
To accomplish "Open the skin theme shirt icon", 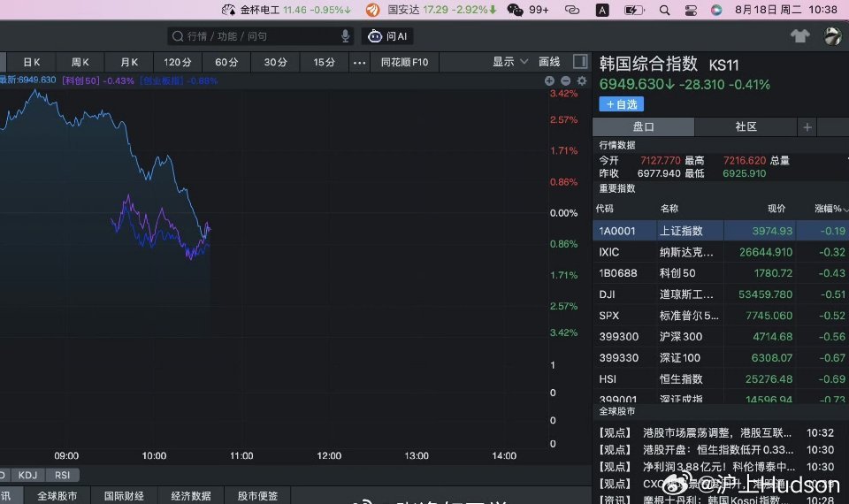I will [799, 36].
